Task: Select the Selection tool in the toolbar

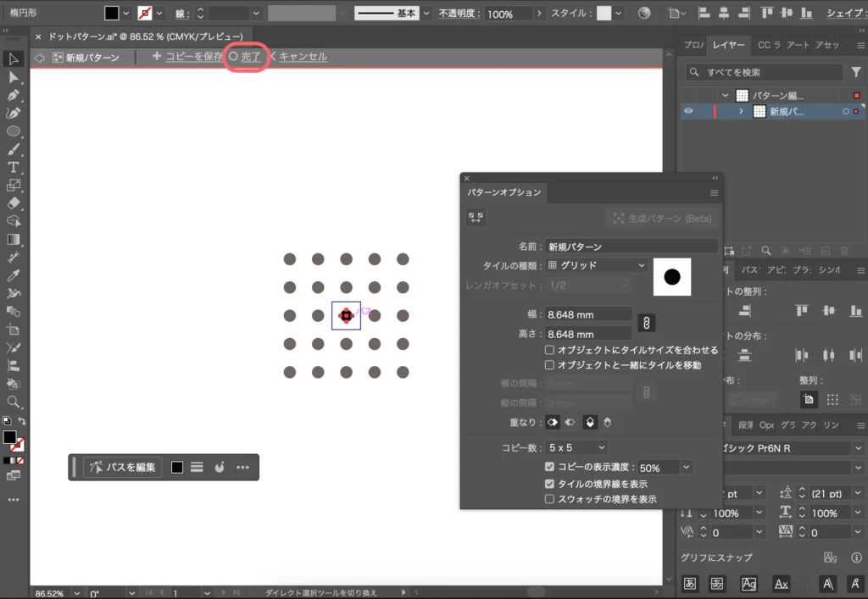Action: point(12,58)
